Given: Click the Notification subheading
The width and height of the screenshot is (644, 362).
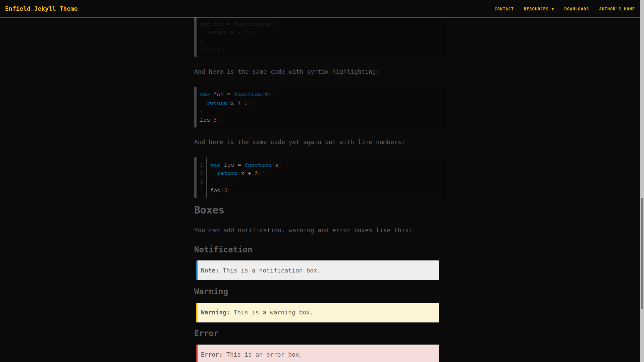Looking at the screenshot, I should coord(223,250).
